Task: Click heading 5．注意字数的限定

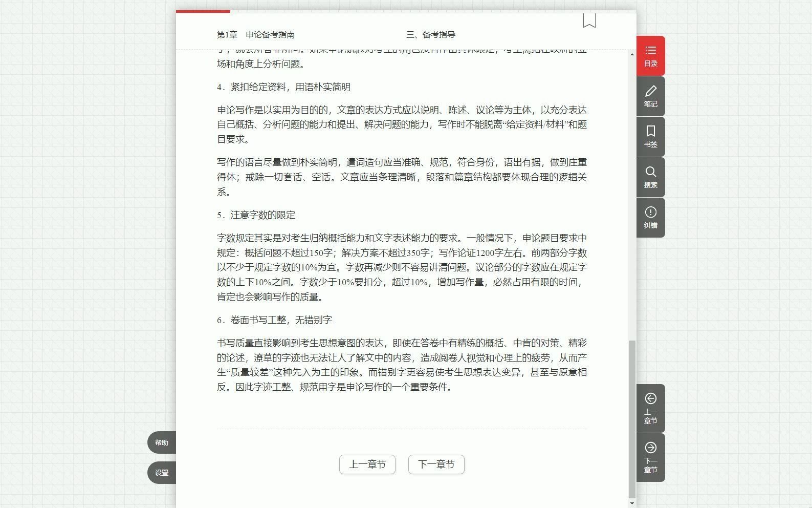Action: click(256, 215)
